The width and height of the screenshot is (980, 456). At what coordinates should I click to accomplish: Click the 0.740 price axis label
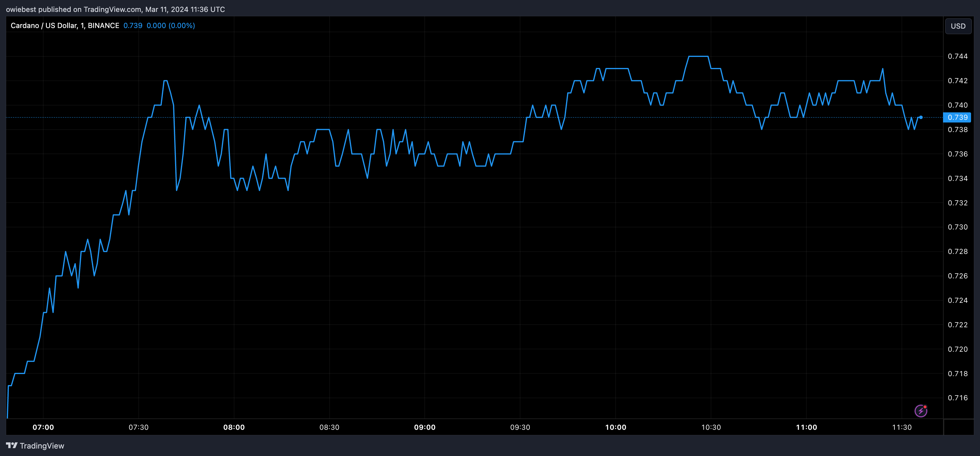click(958, 105)
